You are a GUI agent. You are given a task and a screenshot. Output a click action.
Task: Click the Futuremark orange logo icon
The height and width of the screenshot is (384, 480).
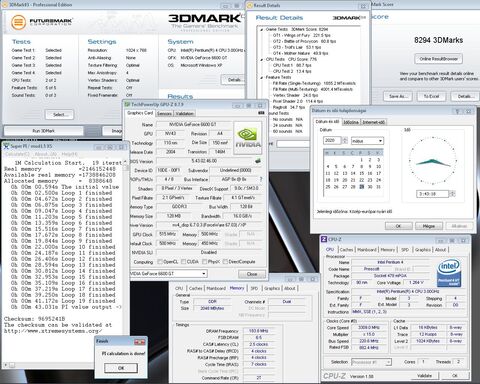[18, 22]
